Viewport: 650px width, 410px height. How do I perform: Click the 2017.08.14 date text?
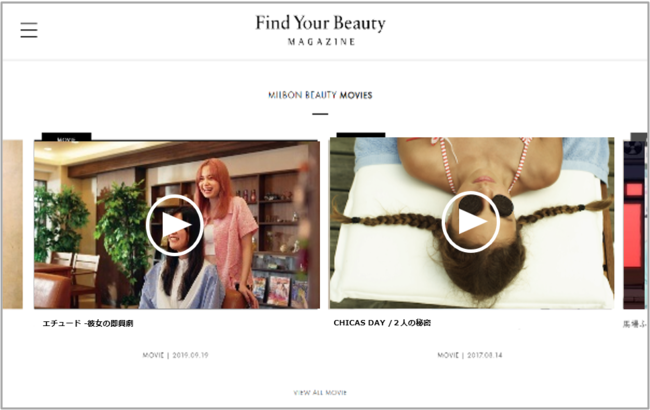(485, 355)
